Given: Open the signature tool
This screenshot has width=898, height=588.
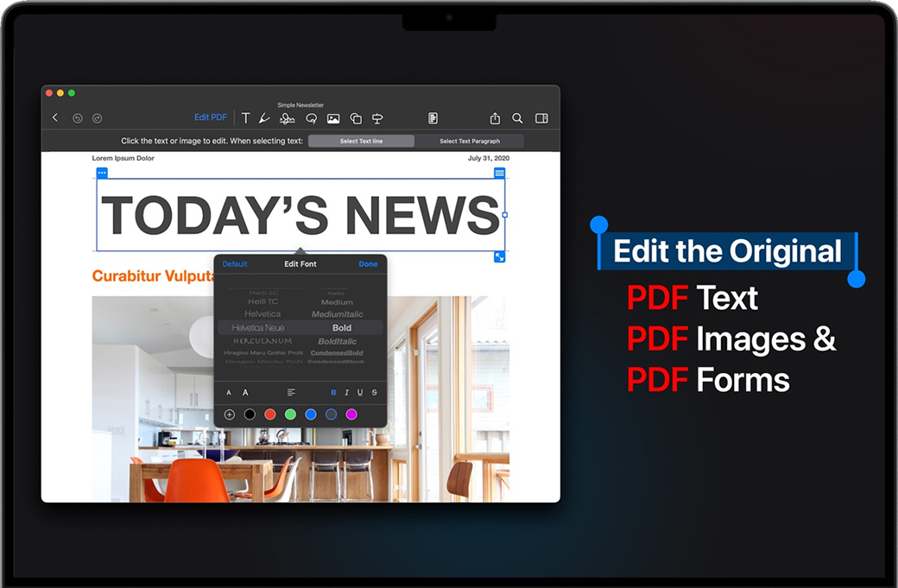Looking at the screenshot, I should pos(288,118).
